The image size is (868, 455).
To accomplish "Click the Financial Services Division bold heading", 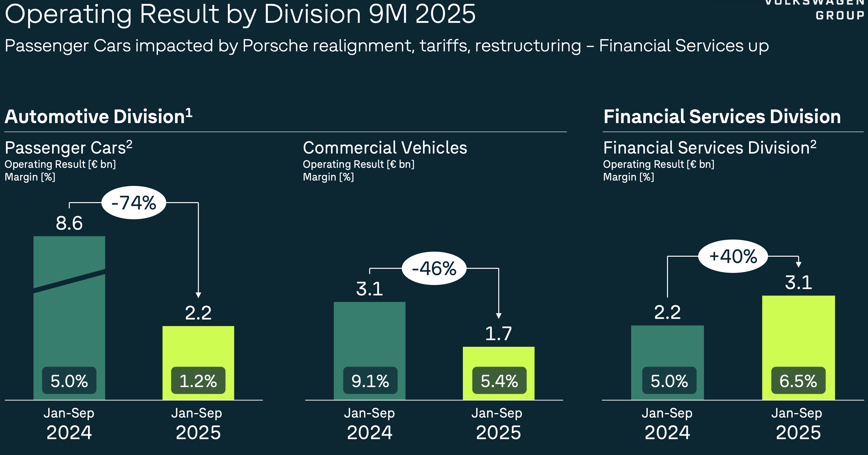I will [722, 117].
